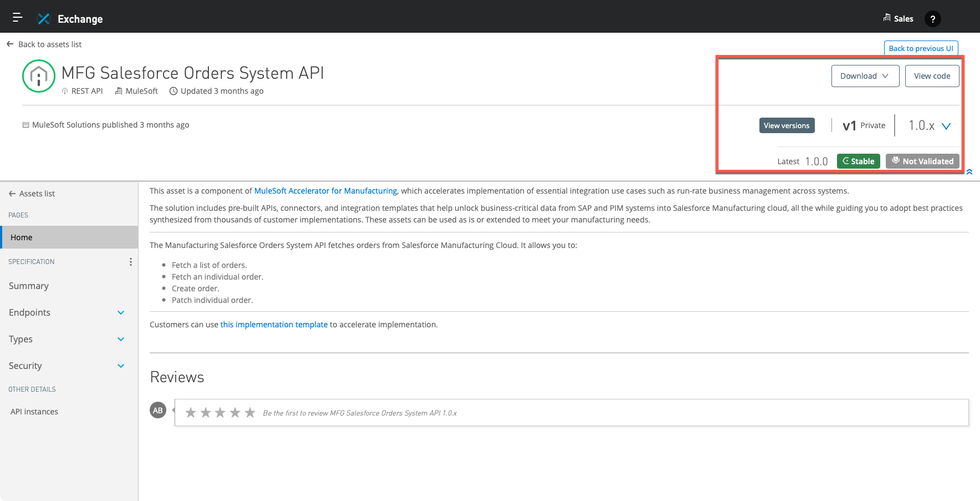Open API instances in sidebar
Screen dimensions: 980x501
pyautogui.click(x=34, y=412)
